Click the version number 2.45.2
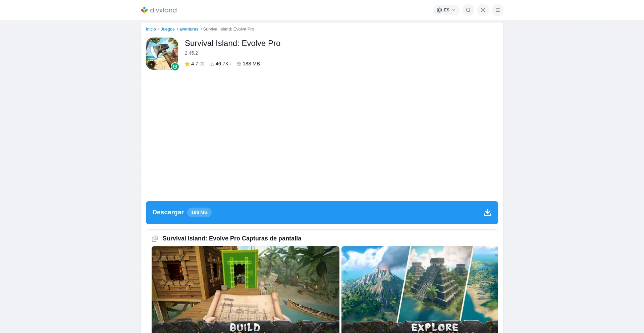Screen dimensions: 644x333 click(x=191, y=53)
